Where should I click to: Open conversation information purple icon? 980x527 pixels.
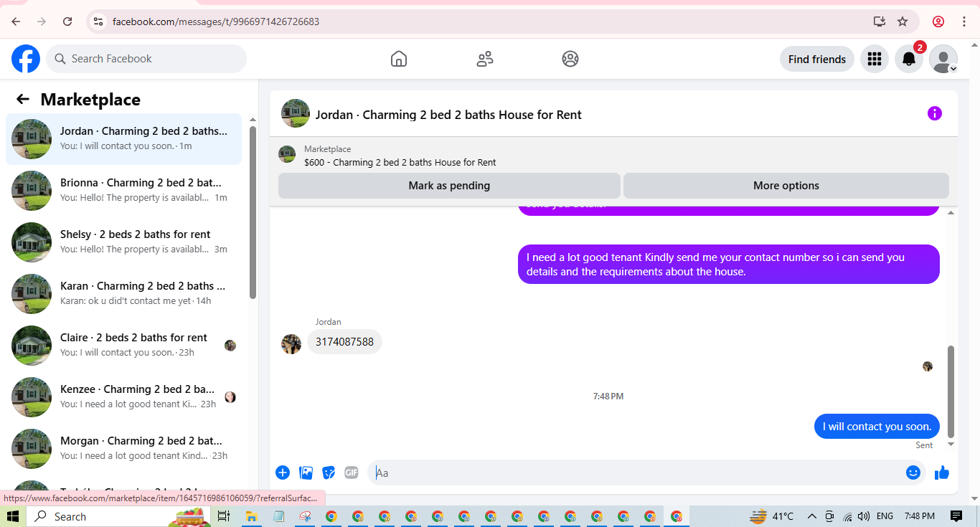pyautogui.click(x=934, y=113)
